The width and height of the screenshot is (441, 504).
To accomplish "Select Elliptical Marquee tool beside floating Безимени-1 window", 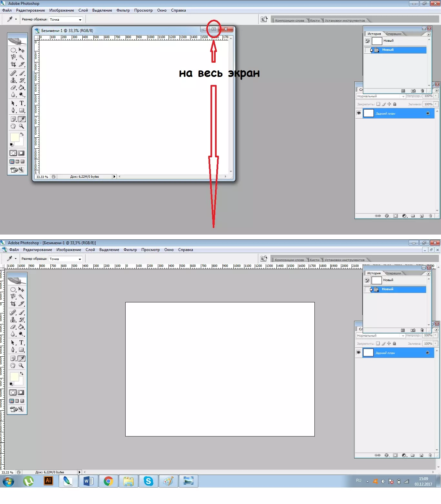I will coord(13,50).
